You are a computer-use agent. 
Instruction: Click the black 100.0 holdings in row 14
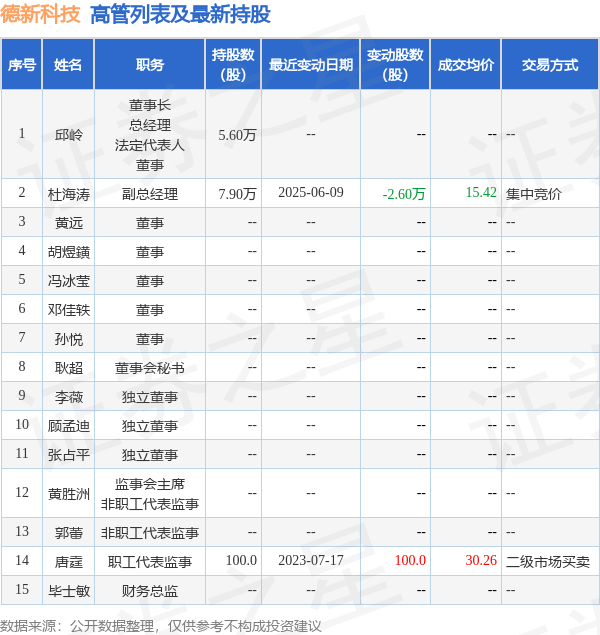(241, 560)
